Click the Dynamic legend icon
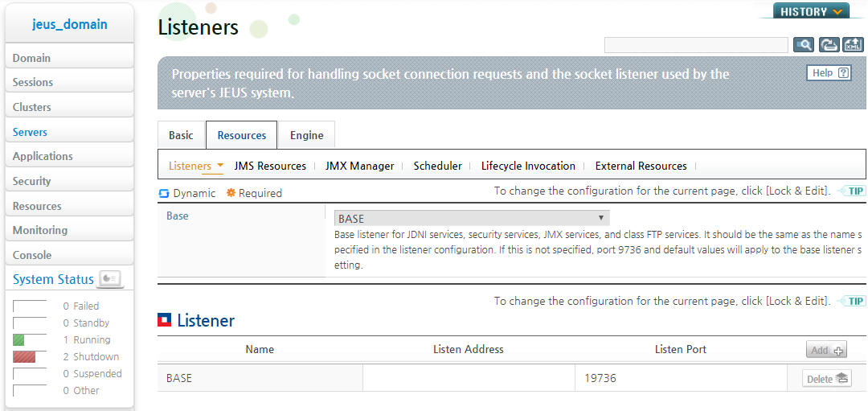The height and width of the screenshot is (411, 868). click(x=163, y=193)
